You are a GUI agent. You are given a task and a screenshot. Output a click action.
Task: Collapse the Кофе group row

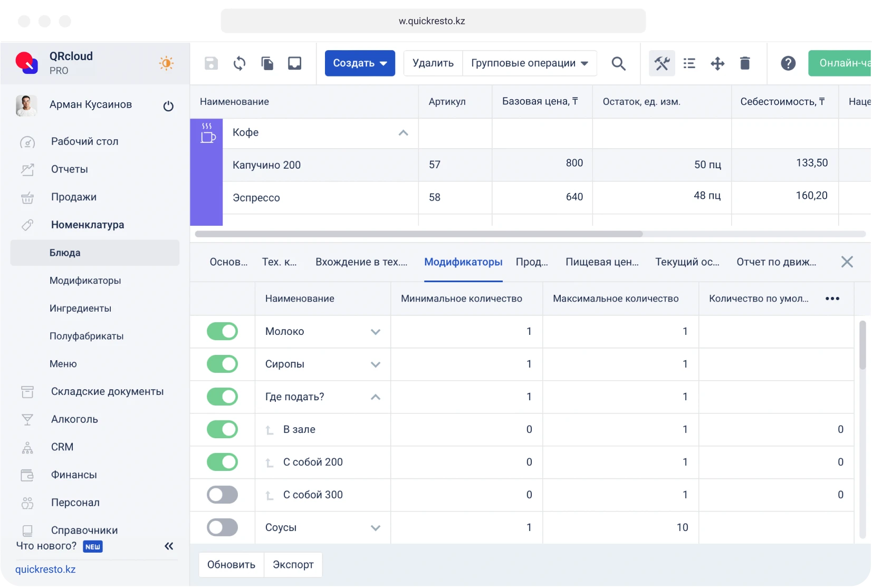coord(403,133)
